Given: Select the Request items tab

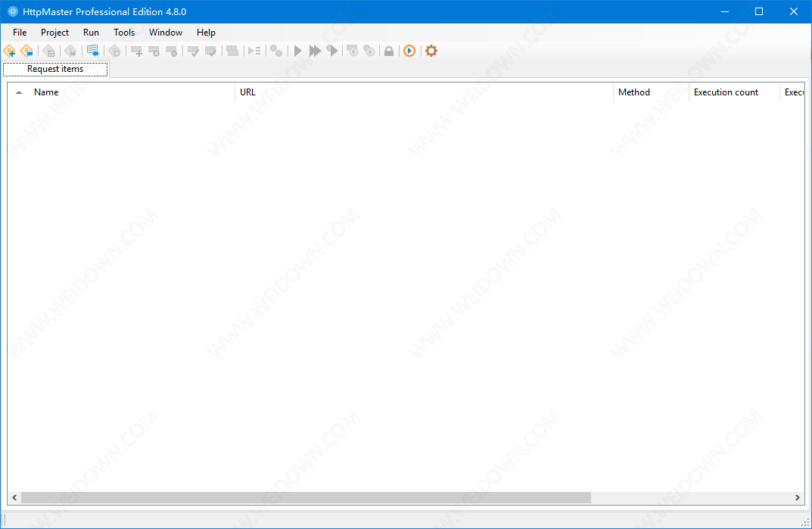Looking at the screenshot, I should point(55,69).
